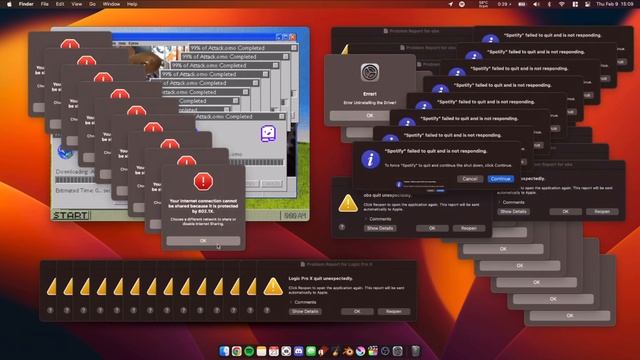Screen dimensions: 640x360
Task: Open the View menu
Action: [x=77, y=4]
